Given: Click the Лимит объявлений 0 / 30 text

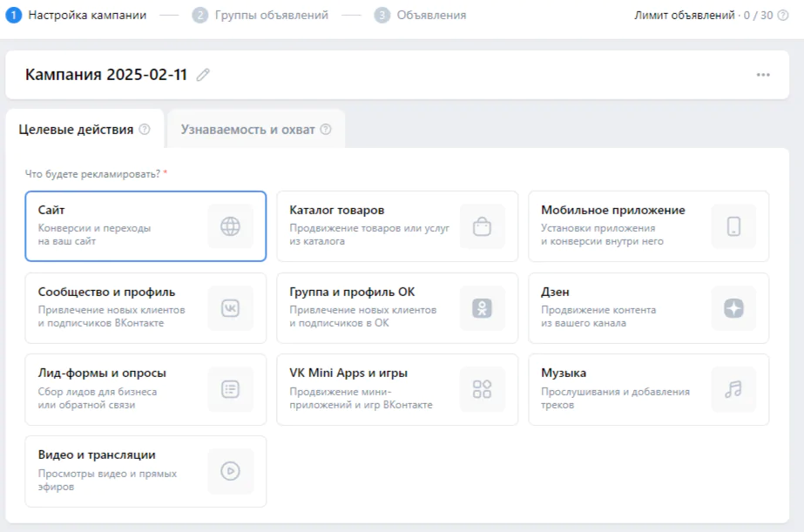Looking at the screenshot, I should (704, 16).
